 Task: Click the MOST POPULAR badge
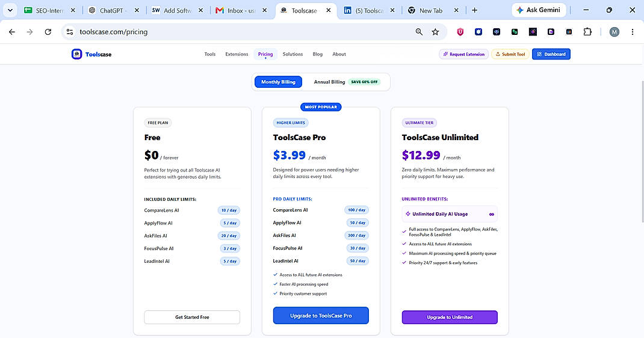click(321, 107)
